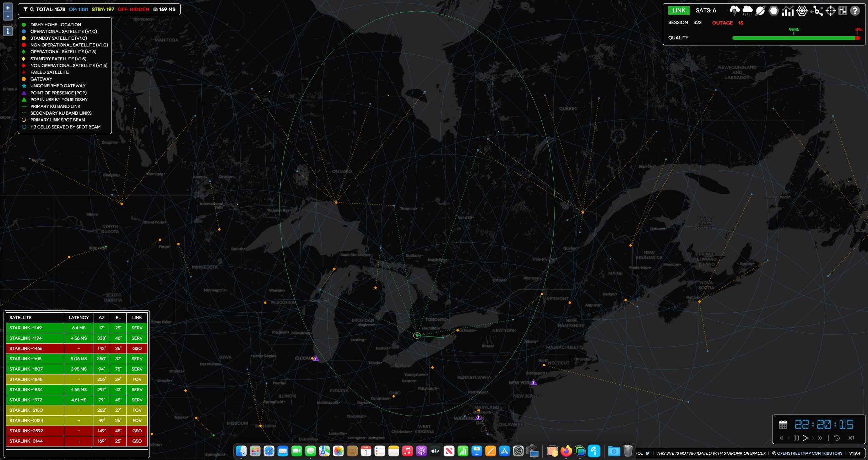Select the STARLINK-3144 row
868x460 pixels.
coord(77,441)
